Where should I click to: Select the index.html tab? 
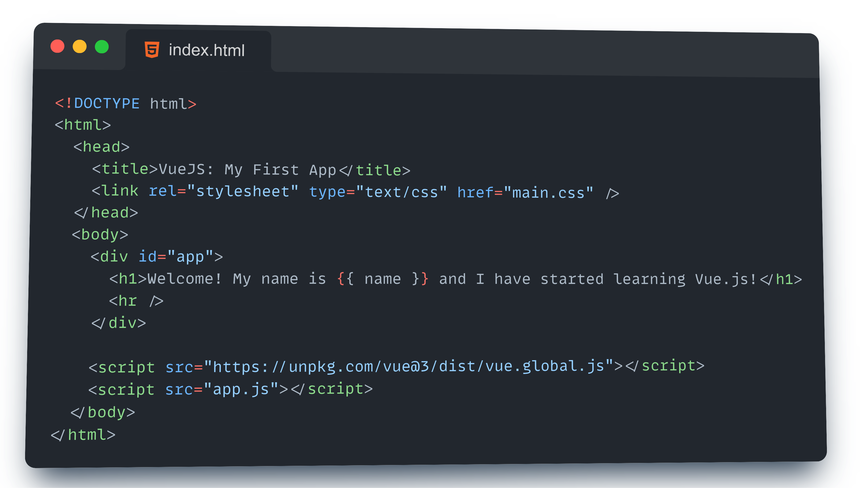pyautogui.click(x=206, y=50)
